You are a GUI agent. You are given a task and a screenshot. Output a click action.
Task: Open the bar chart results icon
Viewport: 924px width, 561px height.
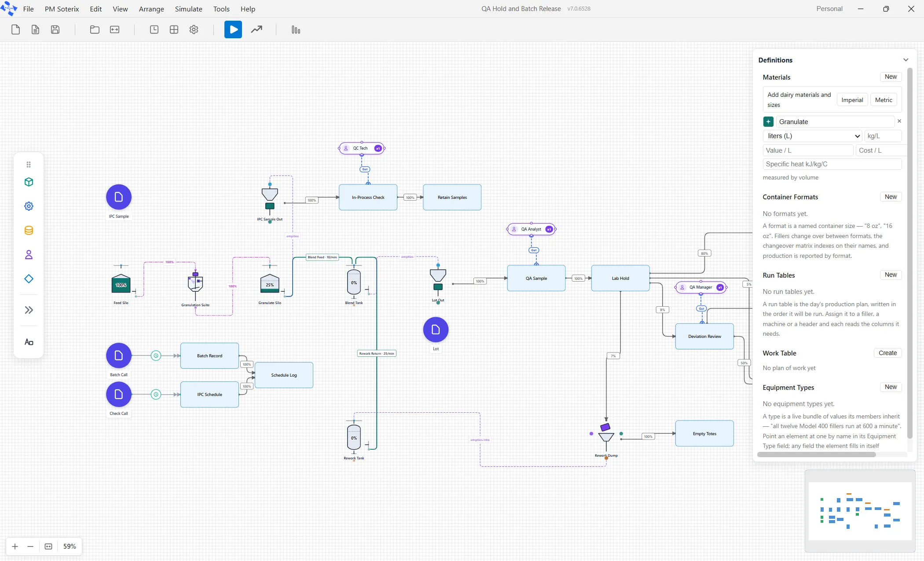coord(296,29)
